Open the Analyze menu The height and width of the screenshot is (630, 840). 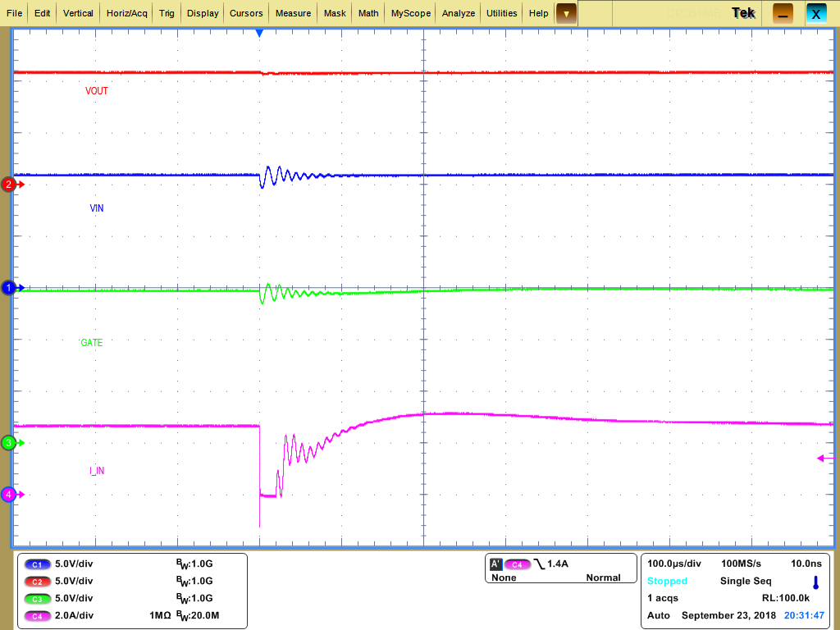[459, 13]
